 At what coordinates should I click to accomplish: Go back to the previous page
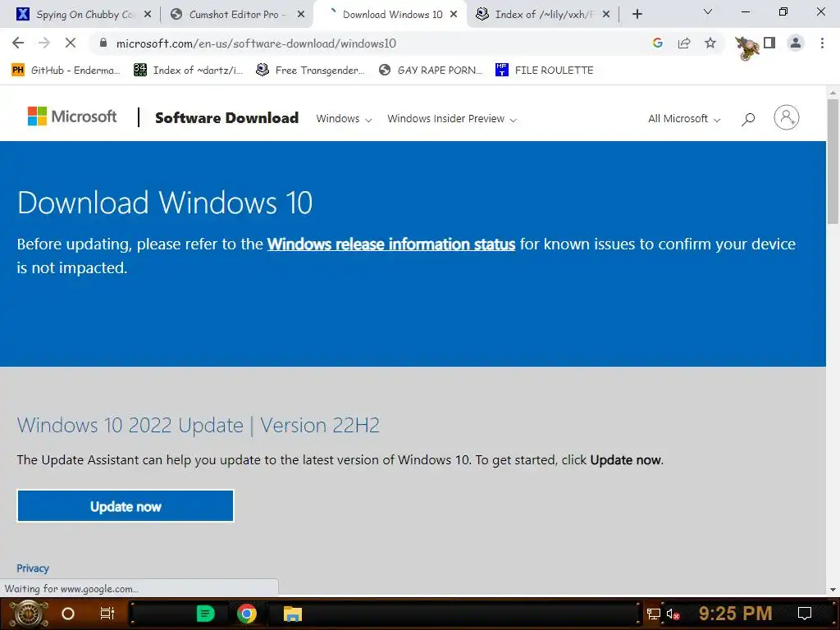(x=18, y=43)
